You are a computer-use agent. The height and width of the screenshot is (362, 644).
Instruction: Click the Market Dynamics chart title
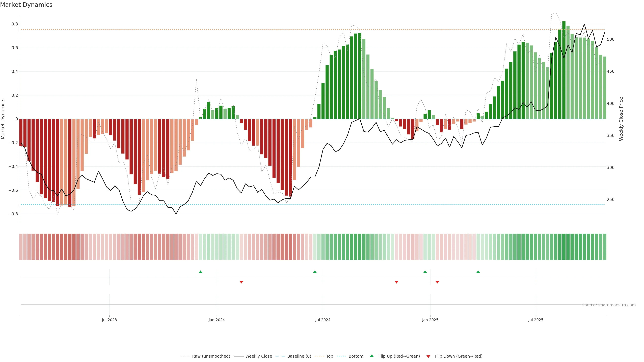[x=26, y=5]
